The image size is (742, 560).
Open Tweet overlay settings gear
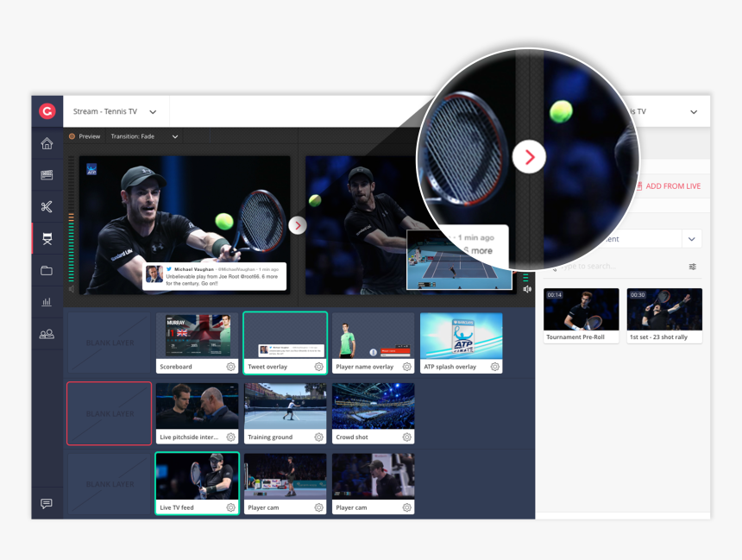tap(319, 367)
